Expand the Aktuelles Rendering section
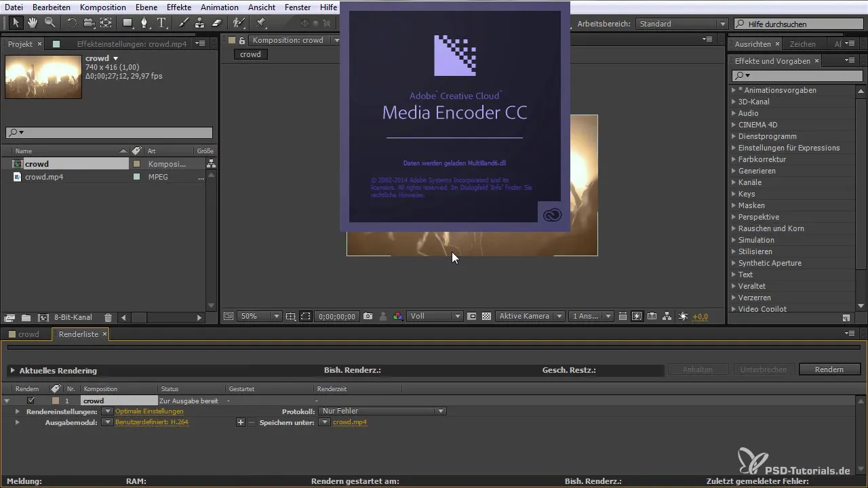 pos(12,371)
